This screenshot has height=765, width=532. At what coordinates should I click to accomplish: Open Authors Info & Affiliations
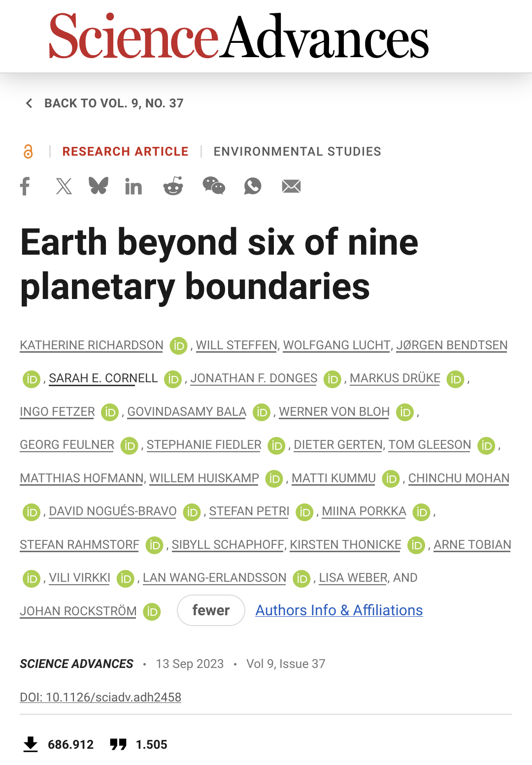(x=339, y=610)
